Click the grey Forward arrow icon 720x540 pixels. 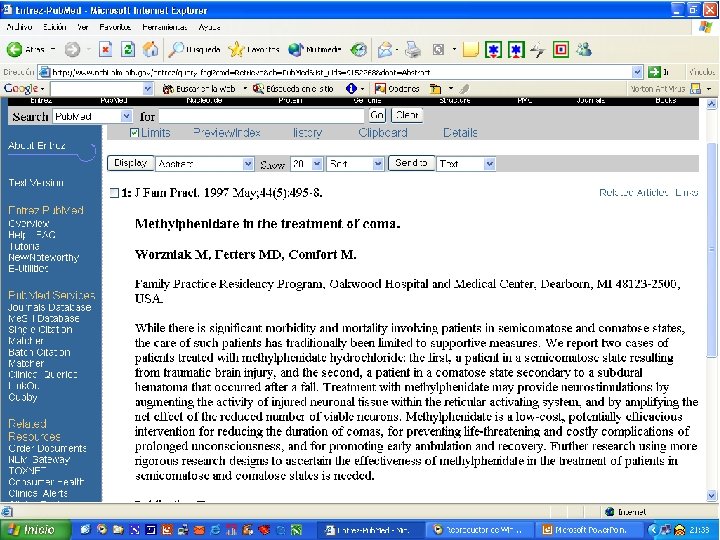tap(72, 50)
